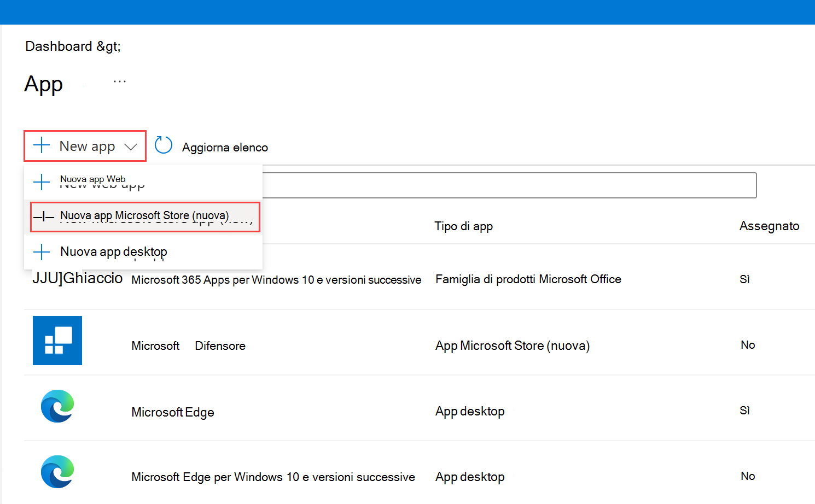This screenshot has height=504, width=815.
Task: Click the Edge icon in the Microsoft Edge row
Action: pyautogui.click(x=57, y=406)
